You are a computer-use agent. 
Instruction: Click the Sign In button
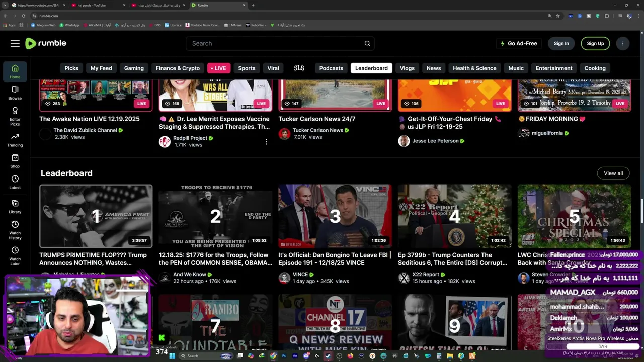(561, 43)
